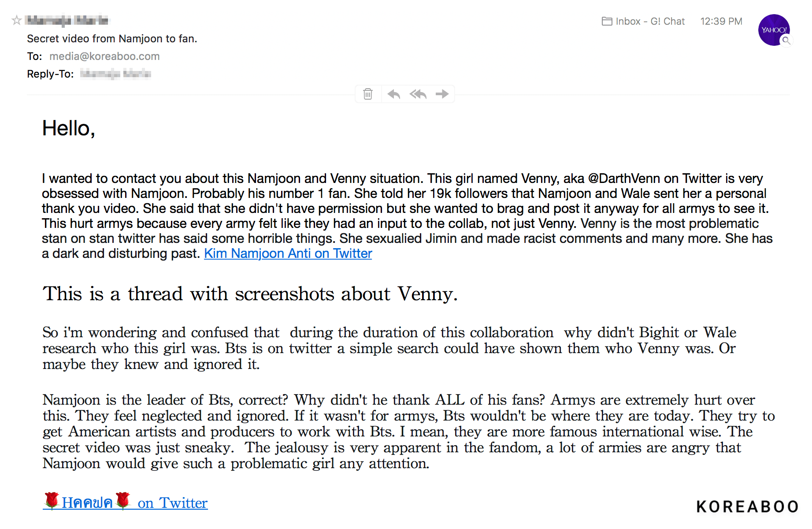Click the heading about screenshots thread on Venny

click(250, 294)
